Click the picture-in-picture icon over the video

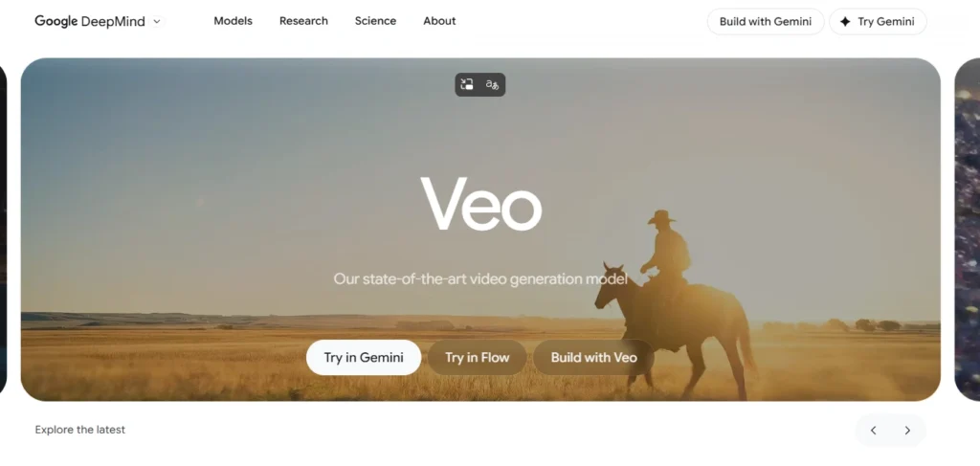click(467, 84)
